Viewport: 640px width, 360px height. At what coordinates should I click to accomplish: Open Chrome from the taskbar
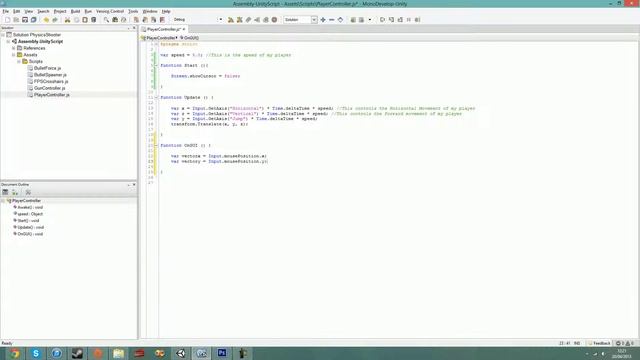(x=15, y=353)
